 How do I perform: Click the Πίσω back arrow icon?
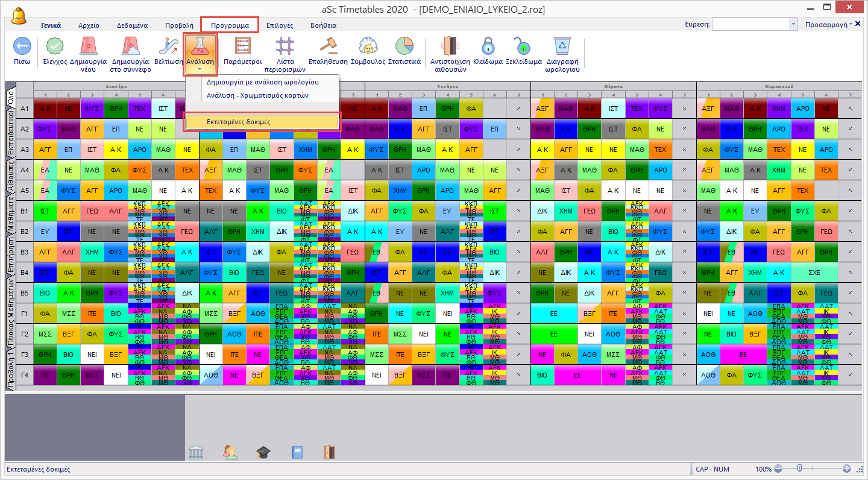tap(22, 46)
